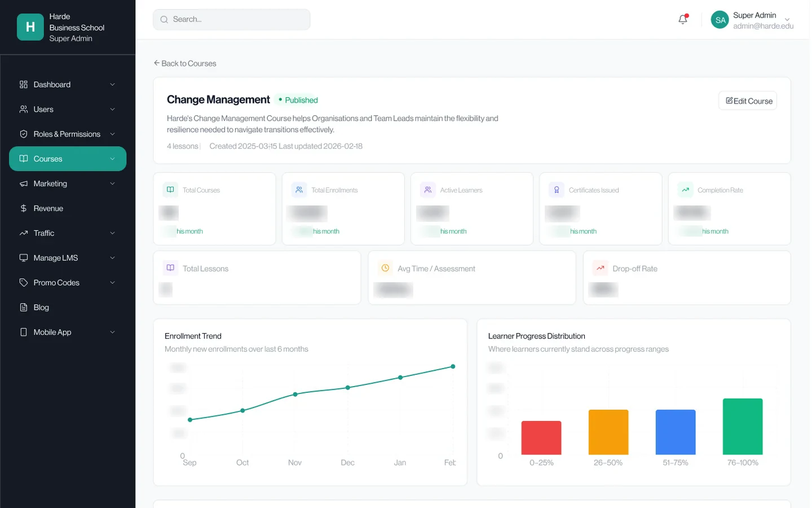
Task: Click the Certificates Issued badge icon
Action: pyautogui.click(x=557, y=190)
